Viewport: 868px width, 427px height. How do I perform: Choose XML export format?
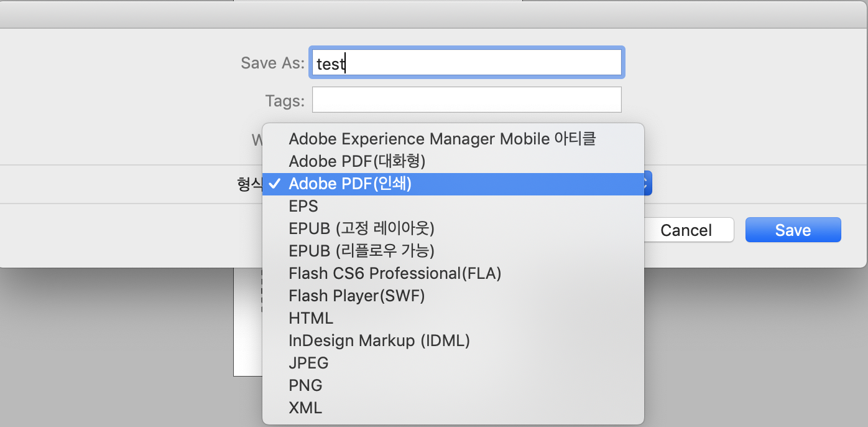(453, 408)
